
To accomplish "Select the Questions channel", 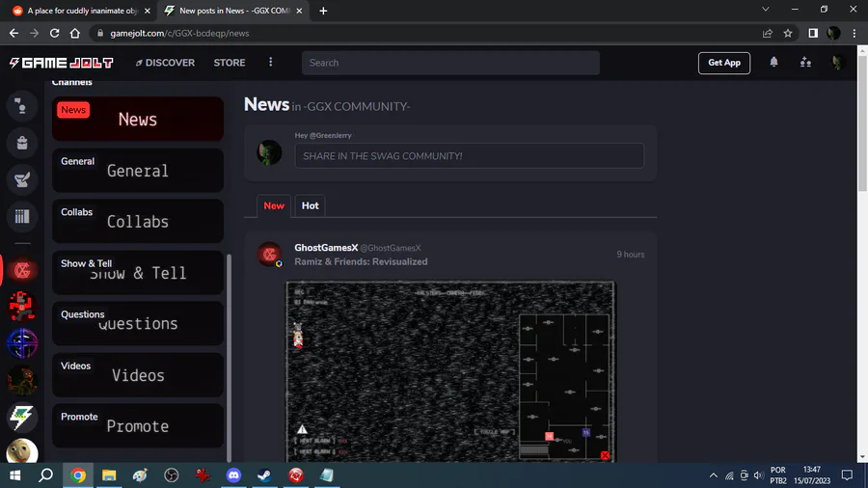I will [138, 323].
